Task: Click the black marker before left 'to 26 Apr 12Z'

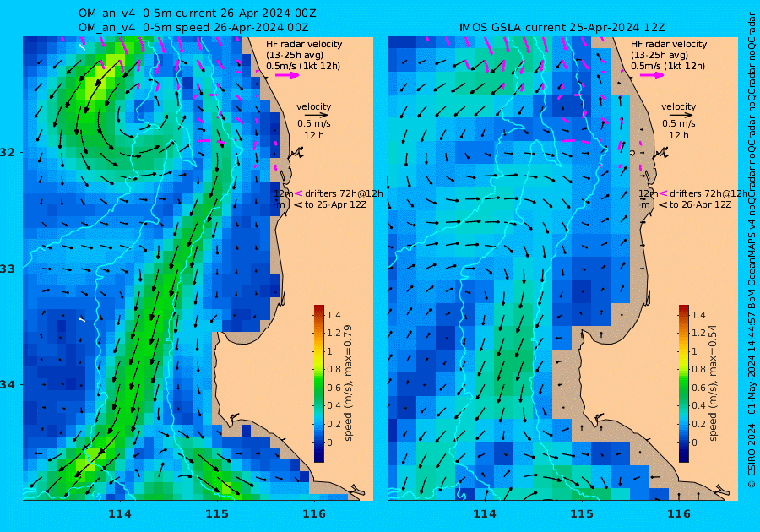Action: click(x=298, y=205)
